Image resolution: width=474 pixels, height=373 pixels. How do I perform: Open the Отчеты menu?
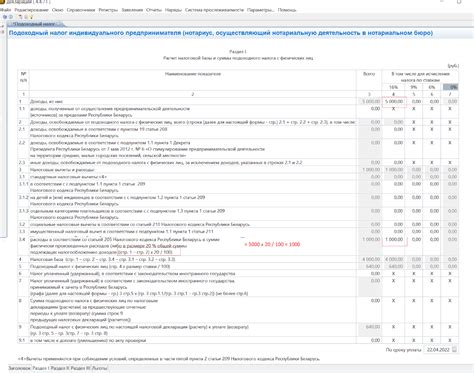154,10
